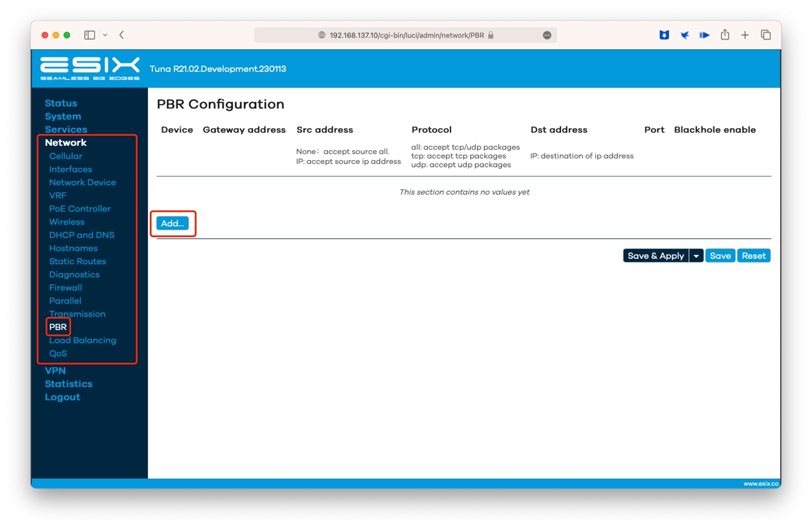Click the Save & Apply button

tap(656, 256)
